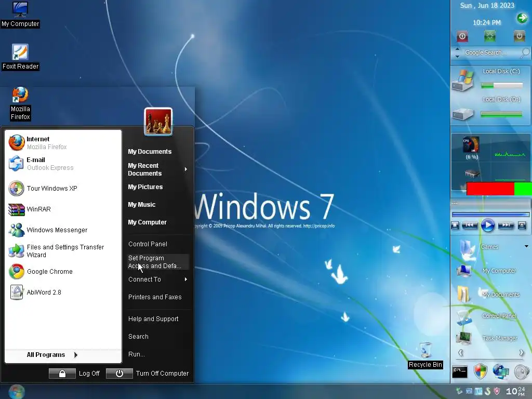This screenshot has width=532, height=399.
Task: Open network connections globe icon
Action: pyautogui.click(x=501, y=371)
